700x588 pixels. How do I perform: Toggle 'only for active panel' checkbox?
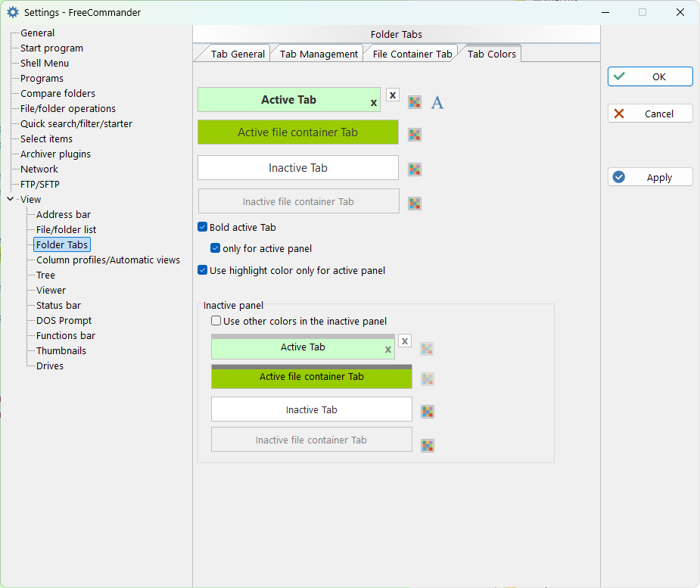(216, 248)
